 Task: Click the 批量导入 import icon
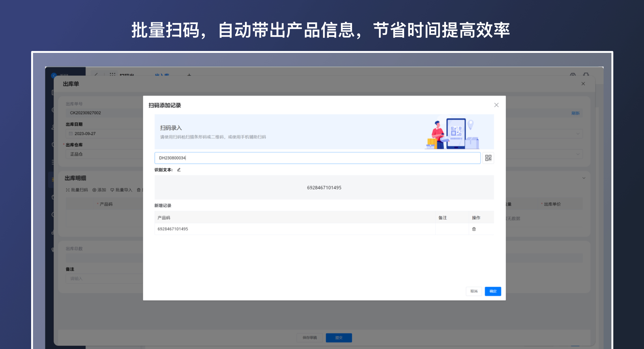click(x=112, y=190)
